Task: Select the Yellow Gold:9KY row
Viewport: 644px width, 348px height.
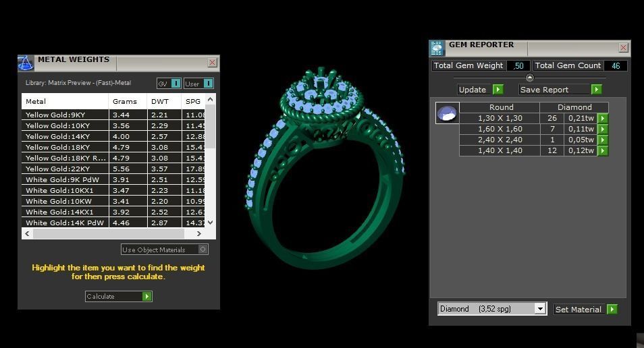Action: [113, 115]
